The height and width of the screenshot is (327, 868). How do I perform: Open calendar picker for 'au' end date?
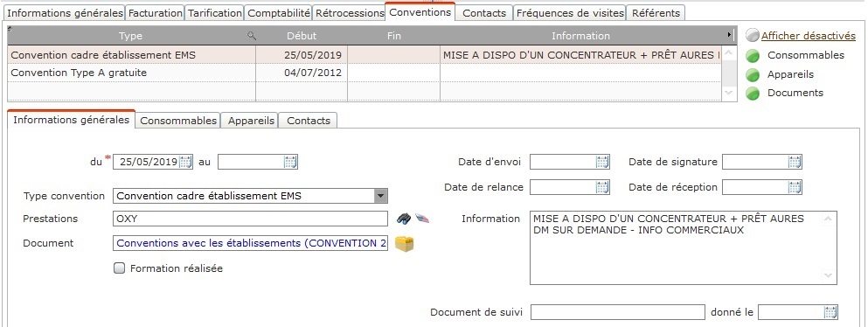pos(290,162)
